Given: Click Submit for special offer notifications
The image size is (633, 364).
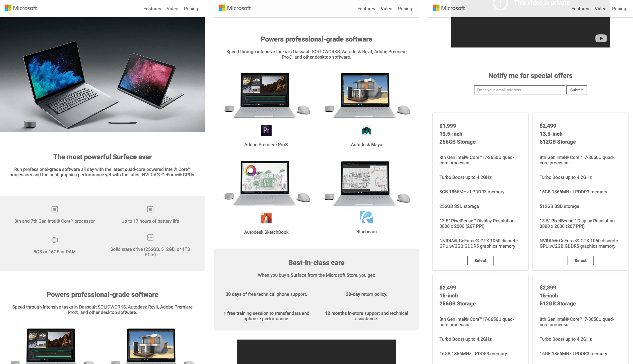Looking at the screenshot, I should click(x=576, y=90).
